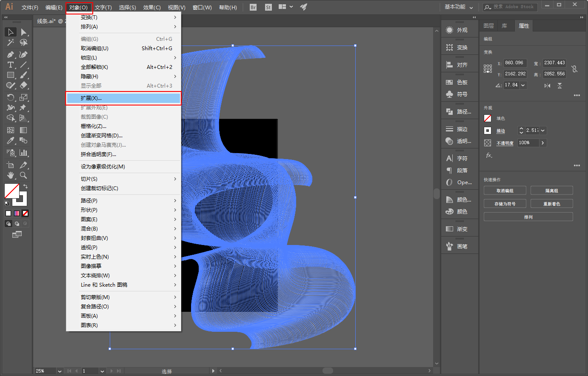Click the fill swatch in Appearance section
Viewport: 588px width, 376px height.
(x=488, y=118)
